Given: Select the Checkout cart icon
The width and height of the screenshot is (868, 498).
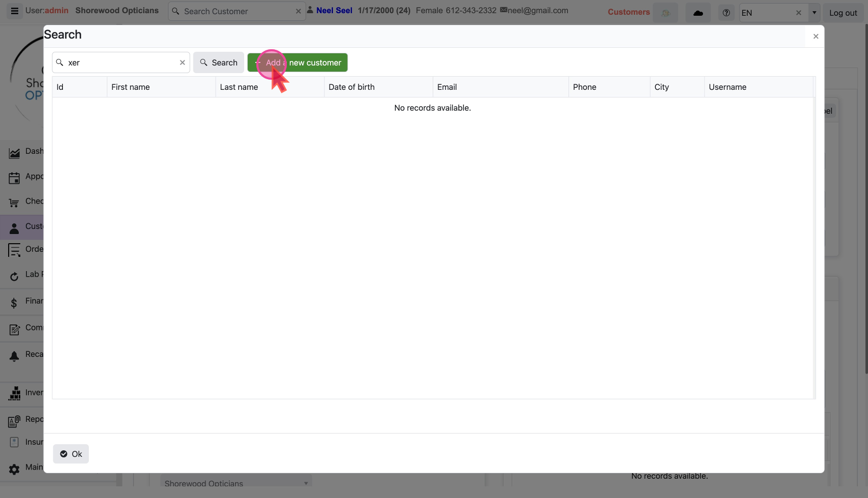Looking at the screenshot, I should point(14,203).
